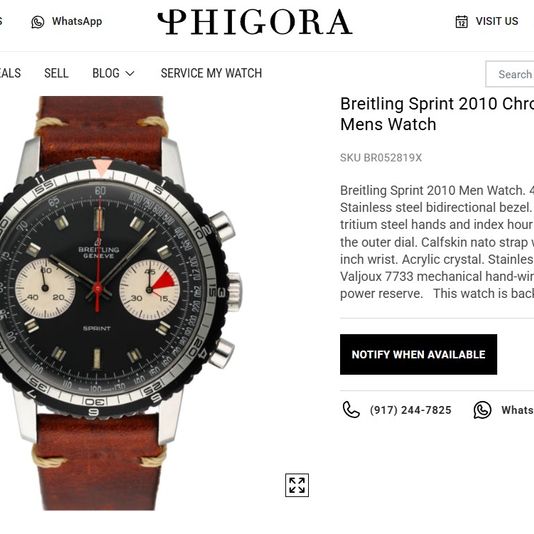Click the Breitling Sprint 2010 product title
Screen dimensions: 534x534
point(437,114)
